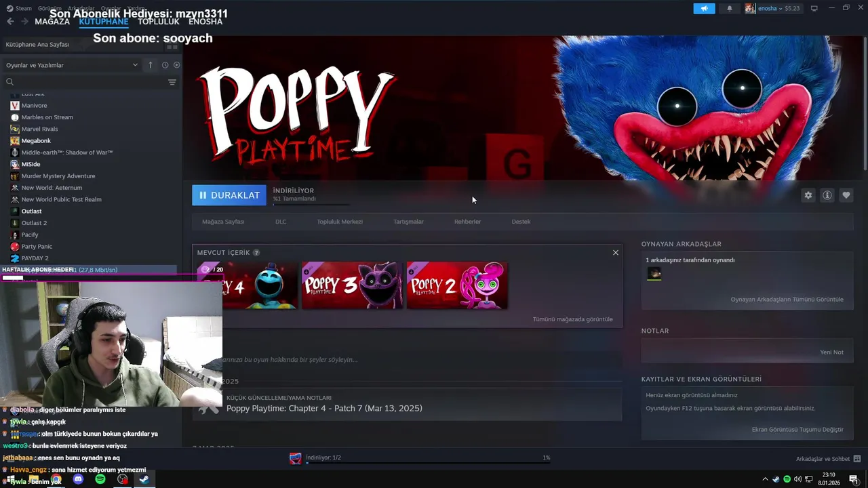
Task: Open the announcements megaphone button
Action: pyautogui.click(x=704, y=8)
